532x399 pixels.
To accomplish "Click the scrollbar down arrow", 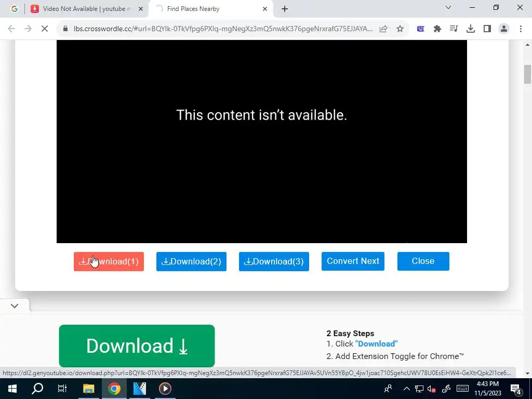I will pos(527,373).
